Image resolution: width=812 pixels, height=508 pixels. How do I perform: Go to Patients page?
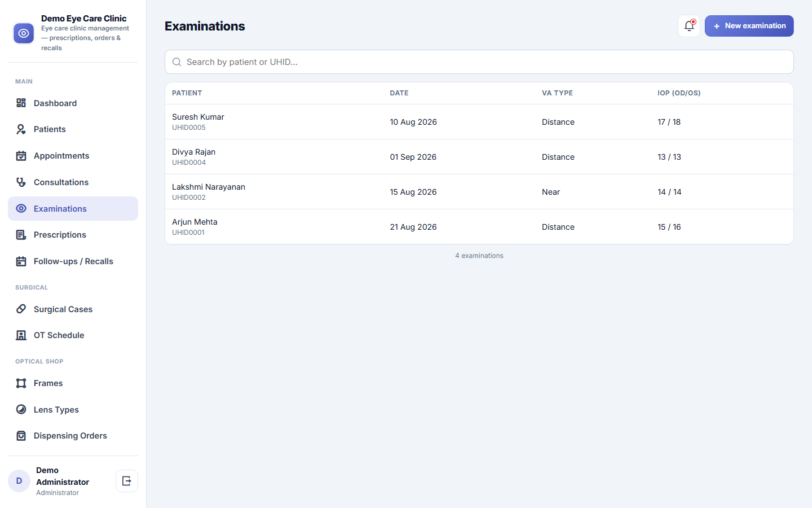pyautogui.click(x=73, y=129)
